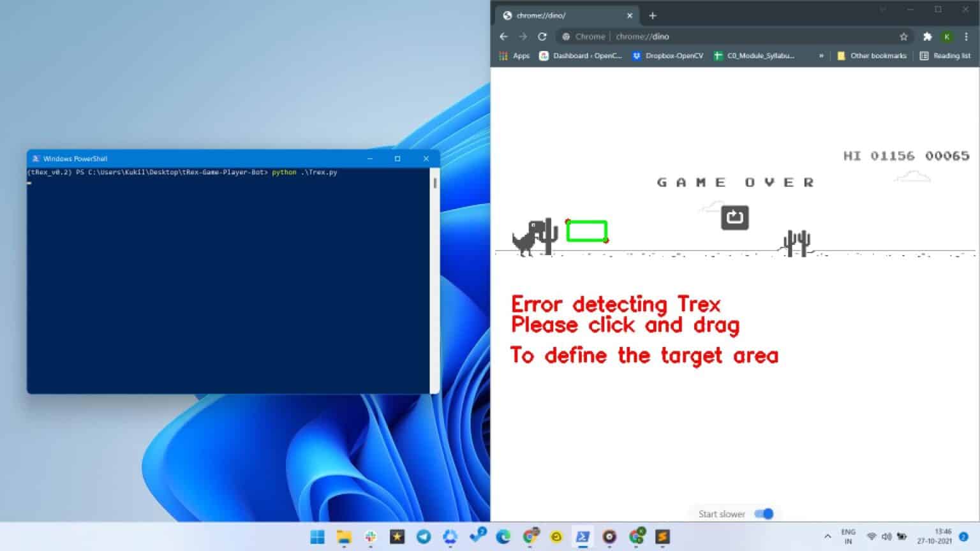The image size is (980, 551).
Task: Open Telegram from the taskbar
Action: click(x=424, y=537)
